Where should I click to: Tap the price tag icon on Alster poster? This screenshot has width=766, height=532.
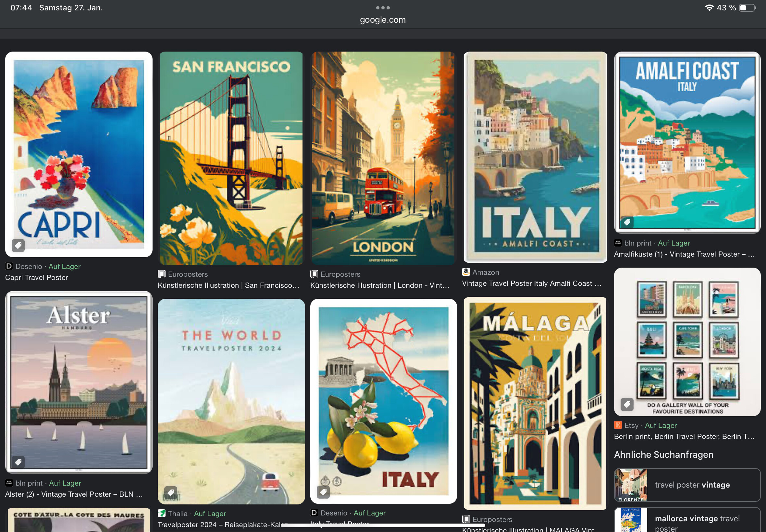(x=18, y=462)
